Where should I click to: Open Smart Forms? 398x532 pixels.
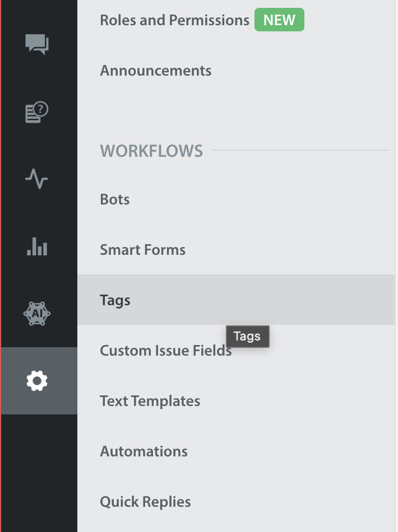pos(142,250)
